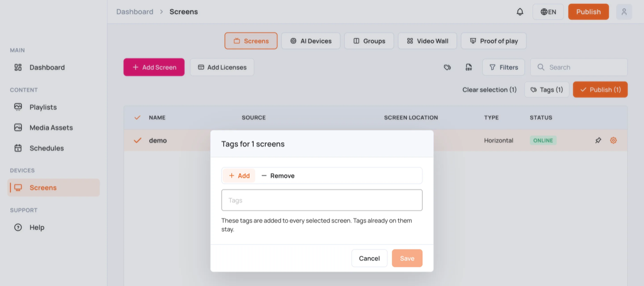Click the STATUS column header
The height and width of the screenshot is (286, 644).
pyautogui.click(x=541, y=118)
